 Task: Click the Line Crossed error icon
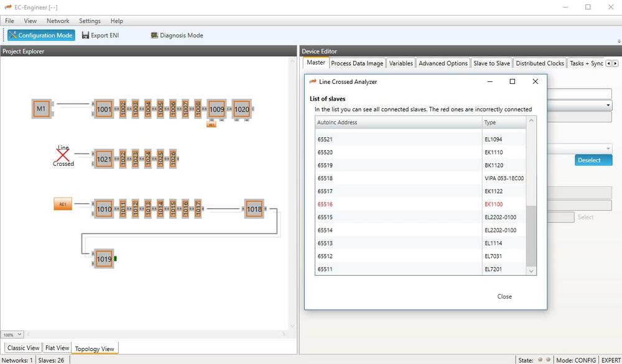pyautogui.click(x=63, y=156)
